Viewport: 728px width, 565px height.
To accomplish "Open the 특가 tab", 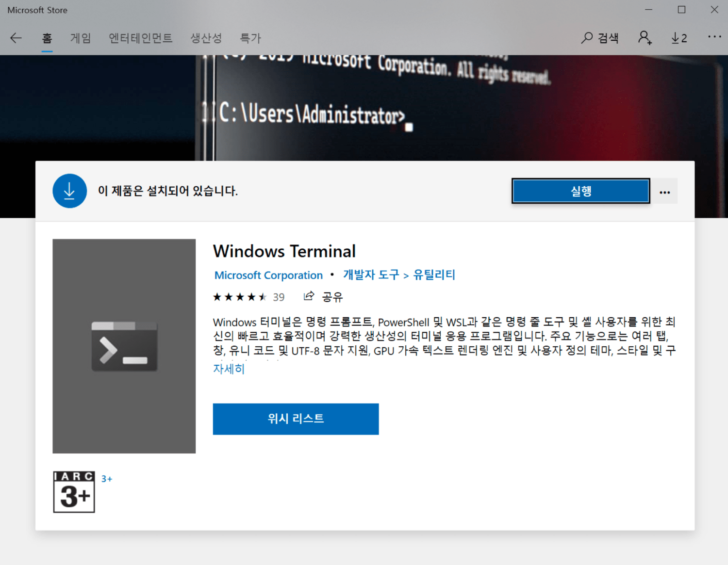I will [250, 38].
